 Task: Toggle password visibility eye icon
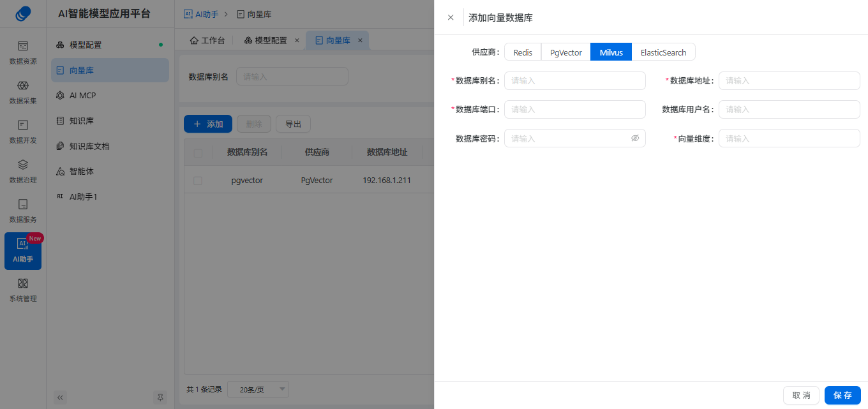tap(635, 138)
